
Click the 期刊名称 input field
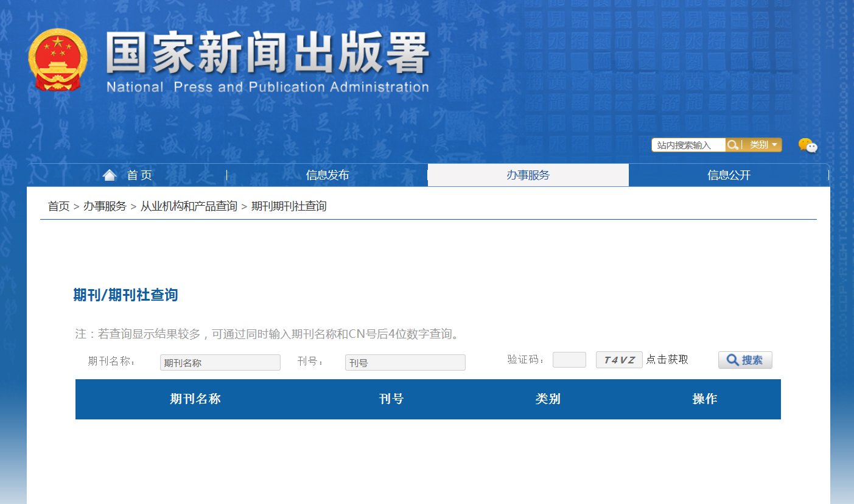[x=220, y=363]
